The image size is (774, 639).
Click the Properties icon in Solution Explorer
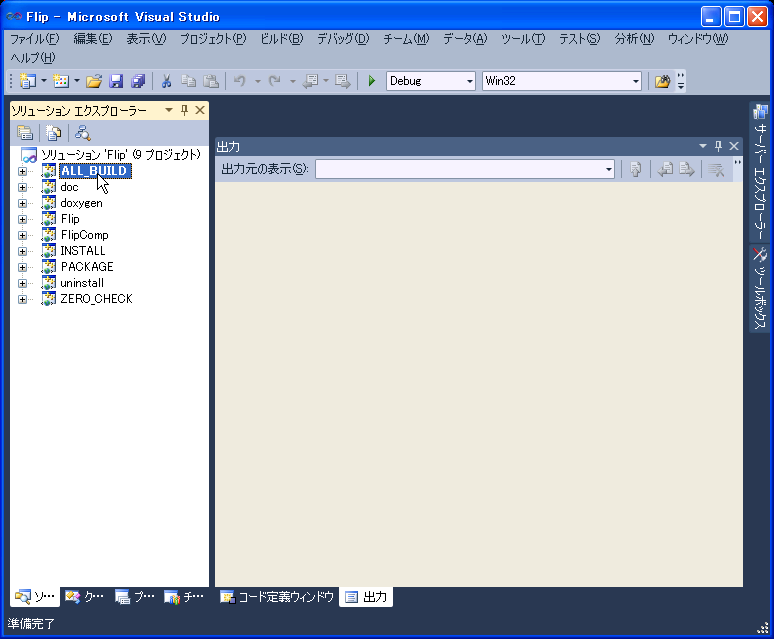click(25, 133)
